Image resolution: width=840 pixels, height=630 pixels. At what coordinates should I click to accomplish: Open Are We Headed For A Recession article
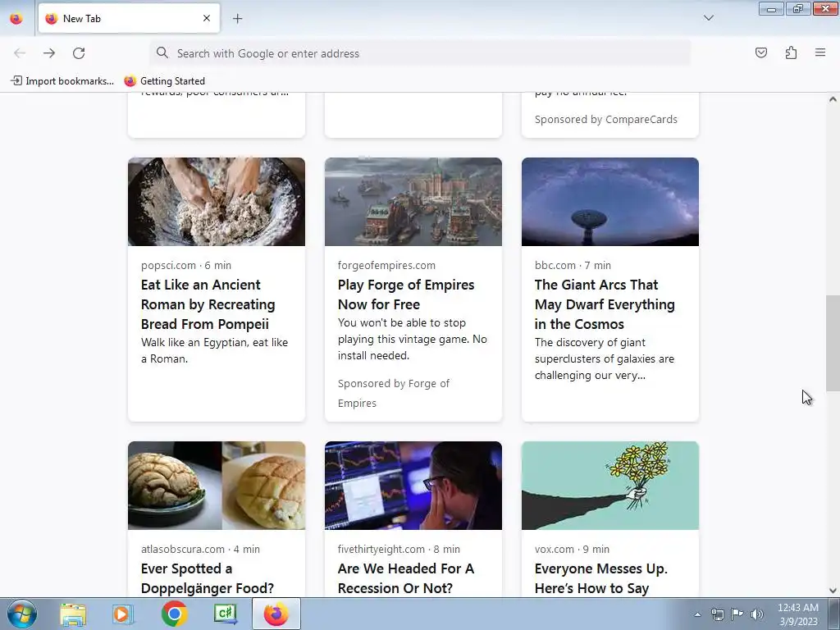(405, 578)
